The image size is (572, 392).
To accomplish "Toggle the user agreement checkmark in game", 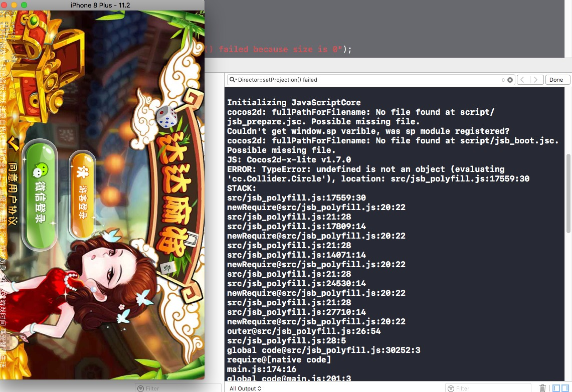I will [13, 145].
